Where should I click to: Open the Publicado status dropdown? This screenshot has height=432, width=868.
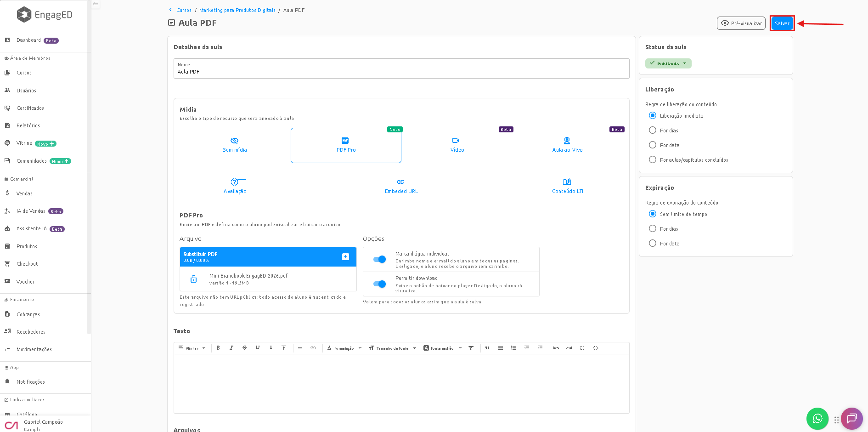pos(668,63)
